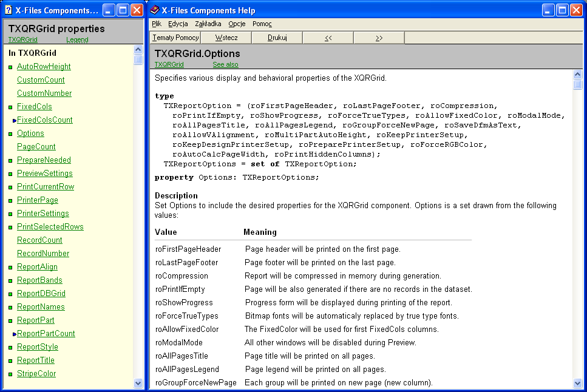Viewport: 587px width, 392px height.
Task: Open the Legend link in the properties pane
Action: click(x=77, y=40)
